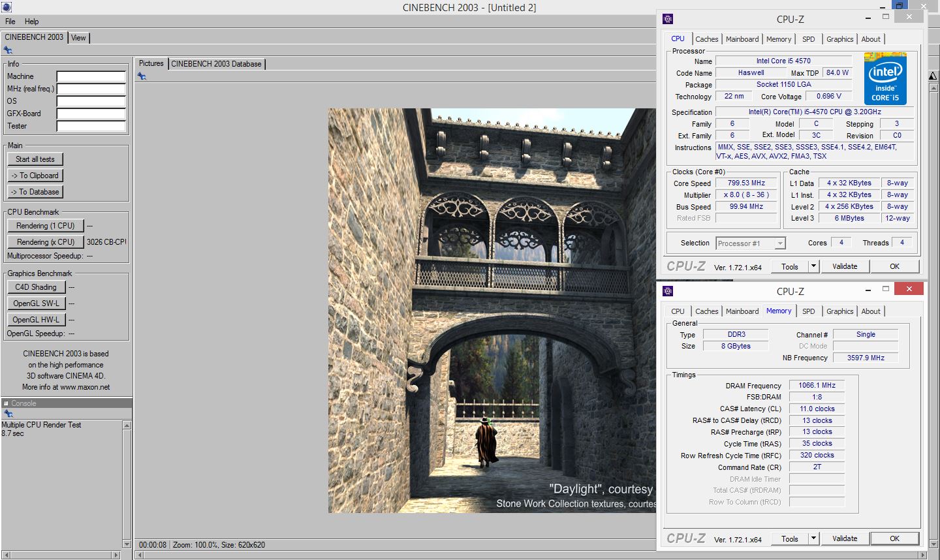The image size is (940, 560).
Task: Click the OS input field
Action: (x=91, y=101)
